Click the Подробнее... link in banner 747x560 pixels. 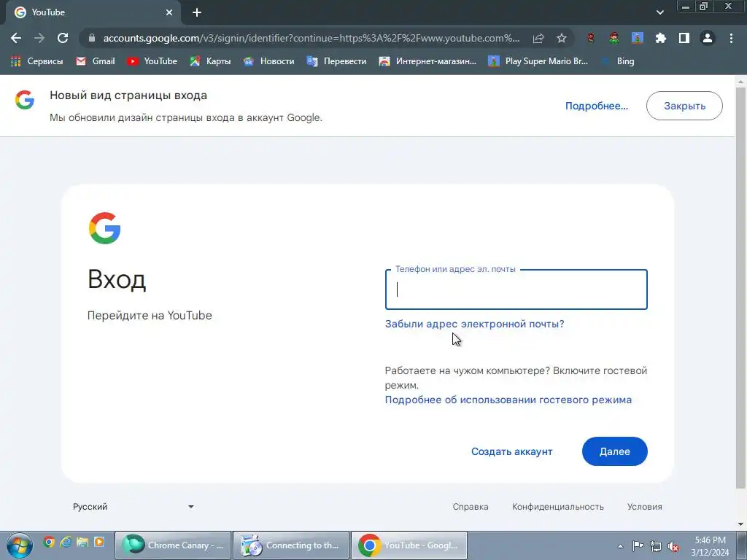(597, 106)
